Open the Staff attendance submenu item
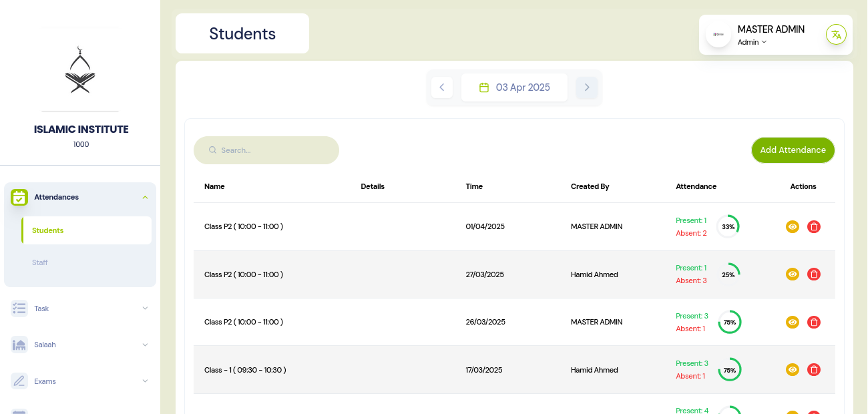Screen dimensions: 868x414 pos(40,262)
